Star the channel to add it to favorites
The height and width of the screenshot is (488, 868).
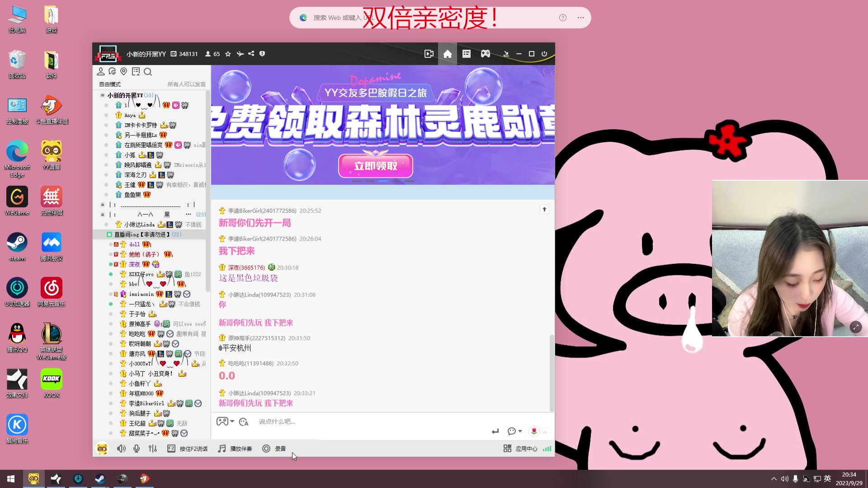click(228, 54)
